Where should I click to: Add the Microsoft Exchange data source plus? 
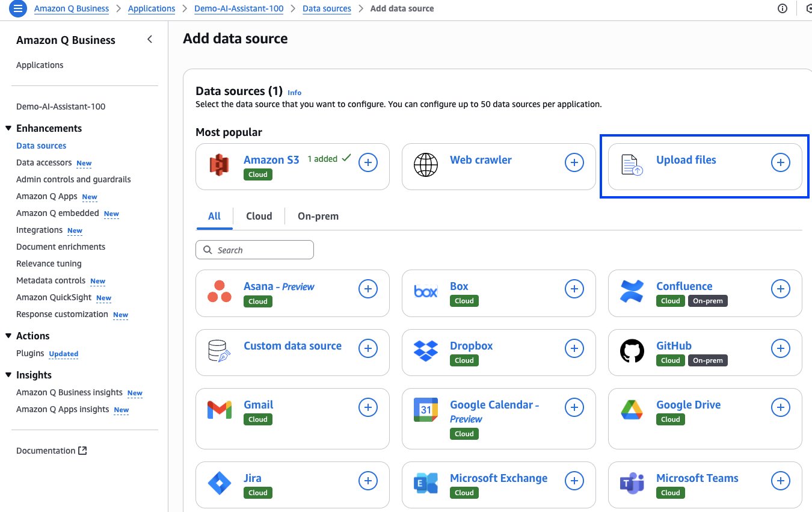point(574,481)
